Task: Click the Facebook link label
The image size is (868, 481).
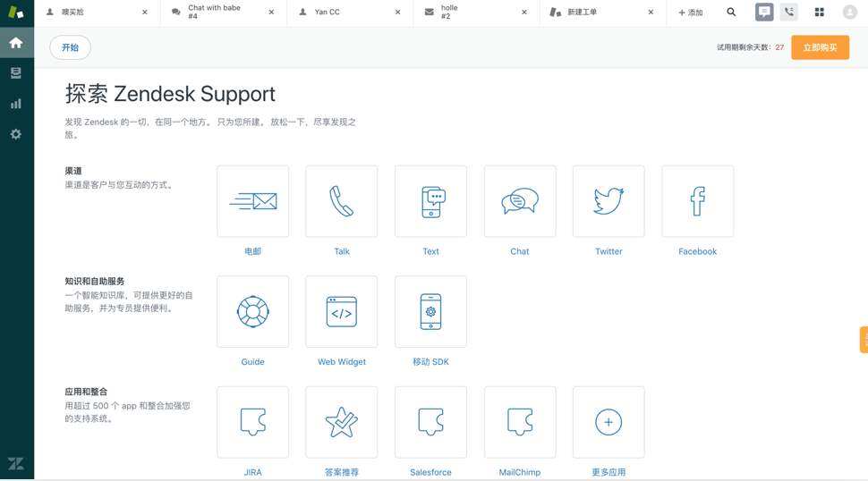Action: click(x=697, y=251)
